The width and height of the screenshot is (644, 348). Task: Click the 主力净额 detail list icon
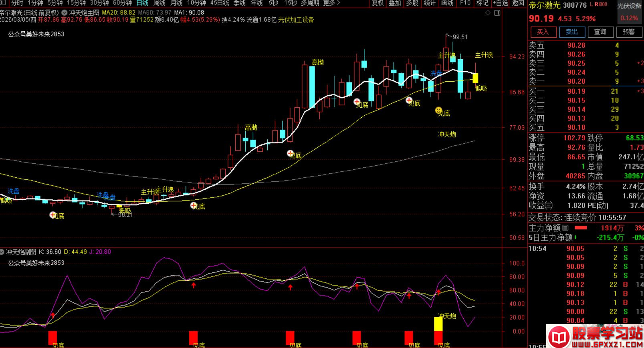[x=565, y=228]
